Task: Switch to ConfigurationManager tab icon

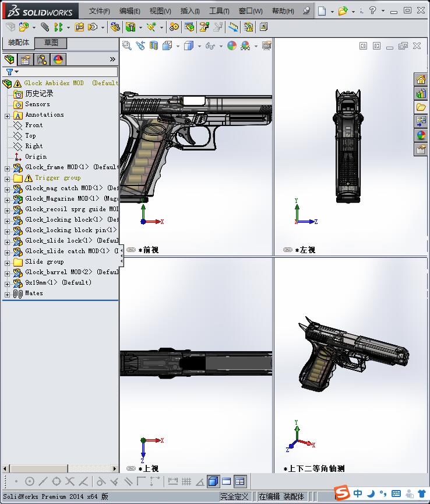Action: tap(42, 60)
